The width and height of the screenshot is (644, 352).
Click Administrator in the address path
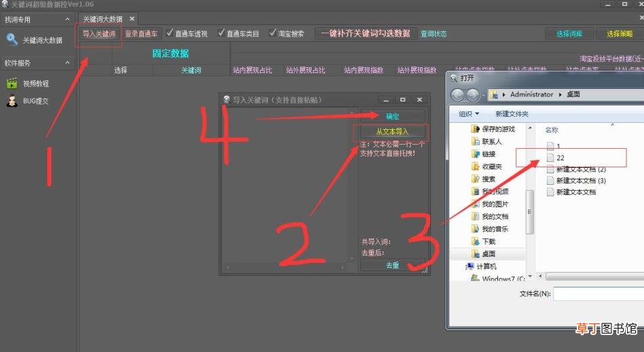(531, 94)
